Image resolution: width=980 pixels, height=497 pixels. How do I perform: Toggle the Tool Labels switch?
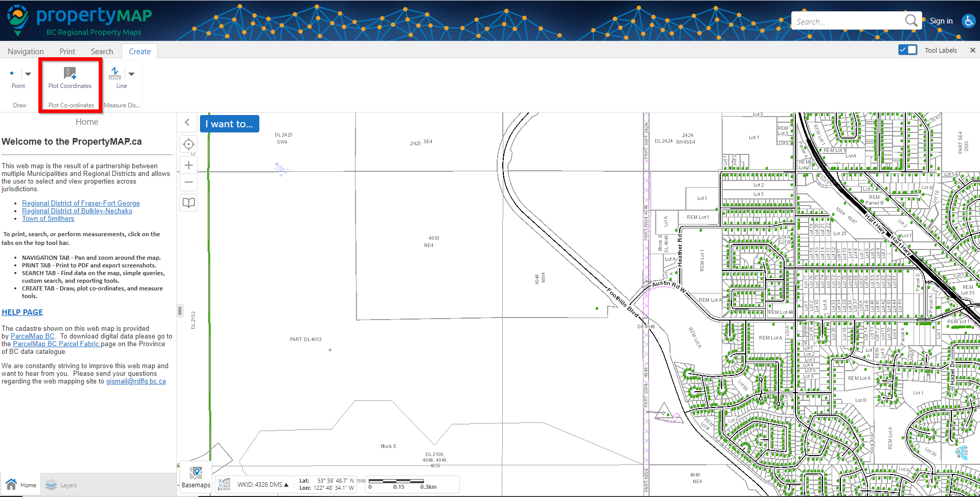tap(908, 50)
